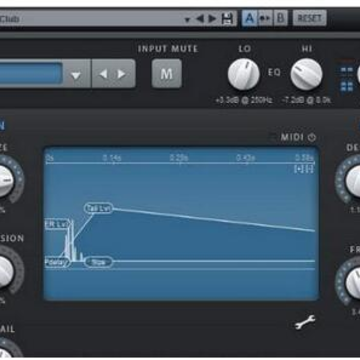360x360 pixels.
Task: Select next model with right arrow button
Action: pos(122,74)
